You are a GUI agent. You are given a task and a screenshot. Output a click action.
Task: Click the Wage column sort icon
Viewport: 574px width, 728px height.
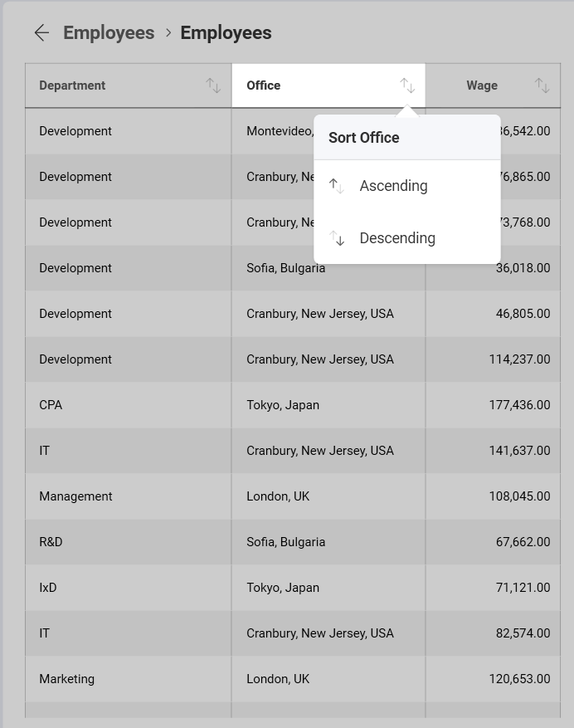(542, 86)
